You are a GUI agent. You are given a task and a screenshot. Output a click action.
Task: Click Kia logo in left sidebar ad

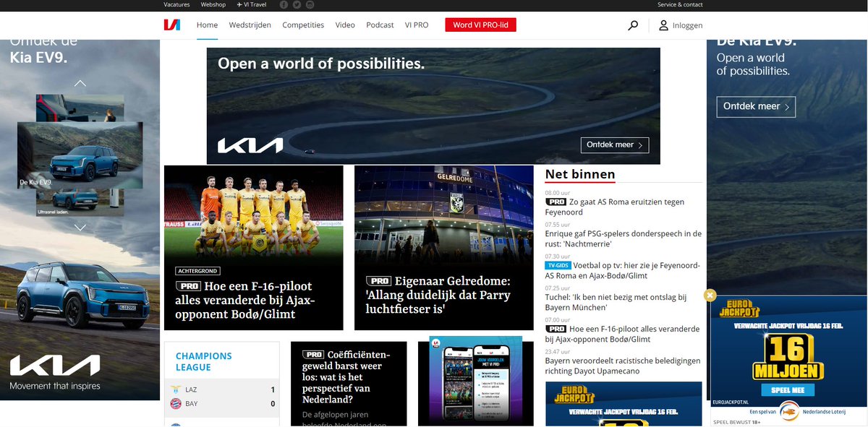point(55,365)
